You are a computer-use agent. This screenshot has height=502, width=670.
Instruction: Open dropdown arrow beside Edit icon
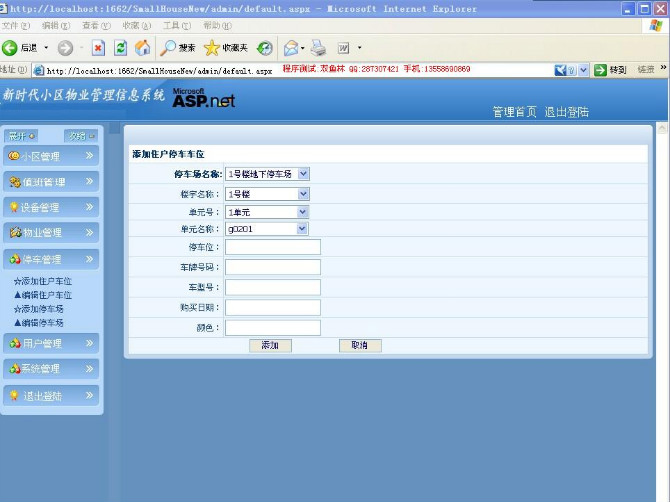point(359,48)
